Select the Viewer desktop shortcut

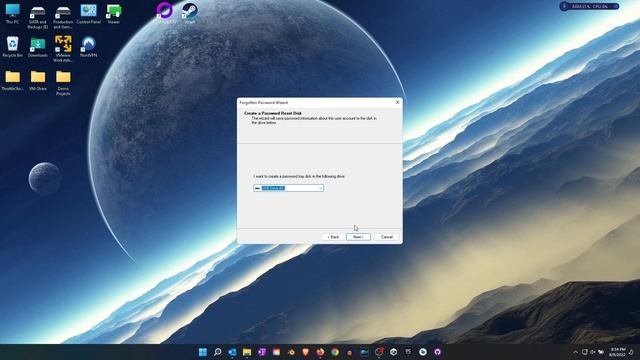pyautogui.click(x=114, y=14)
